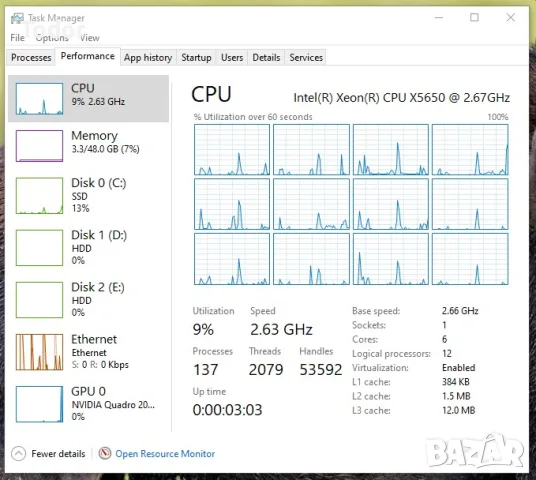Click the 2.63 GHz speed value

(x=281, y=330)
